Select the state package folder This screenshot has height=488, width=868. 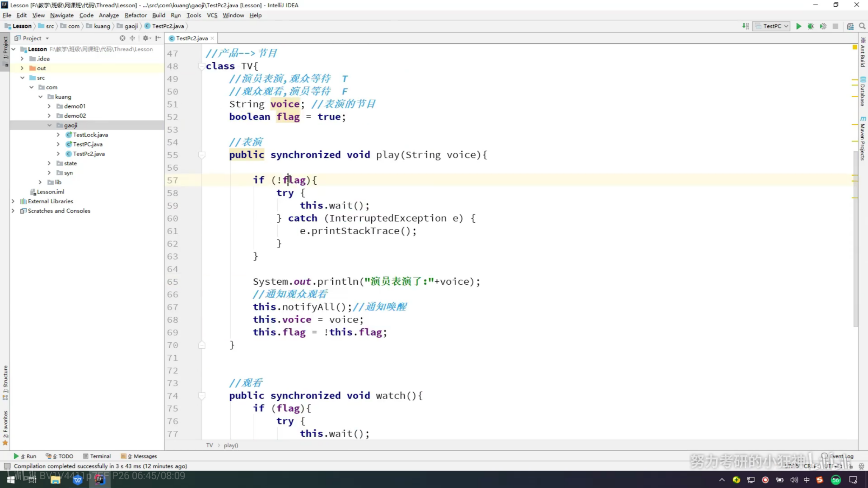click(67, 163)
